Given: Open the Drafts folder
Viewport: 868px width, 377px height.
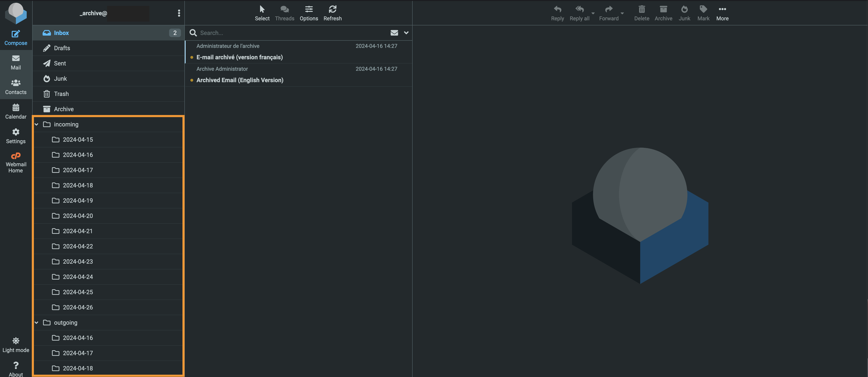Looking at the screenshot, I should coord(108,48).
